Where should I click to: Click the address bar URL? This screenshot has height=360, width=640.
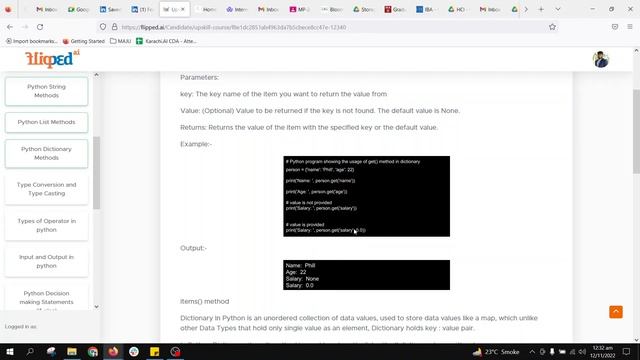click(x=234, y=27)
